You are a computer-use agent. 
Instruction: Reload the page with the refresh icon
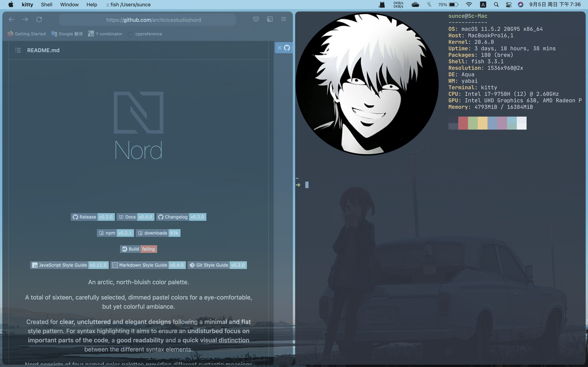39,19
